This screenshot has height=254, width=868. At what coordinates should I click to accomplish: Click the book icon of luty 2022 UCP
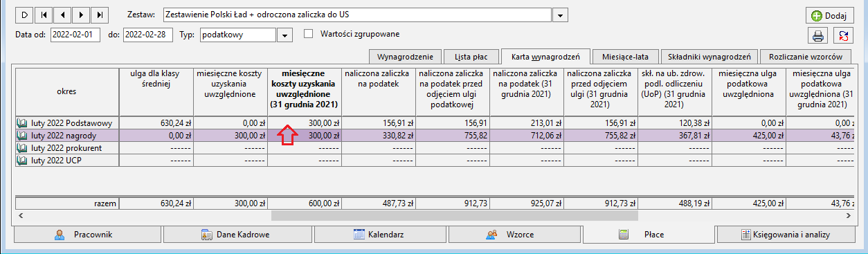[22, 161]
